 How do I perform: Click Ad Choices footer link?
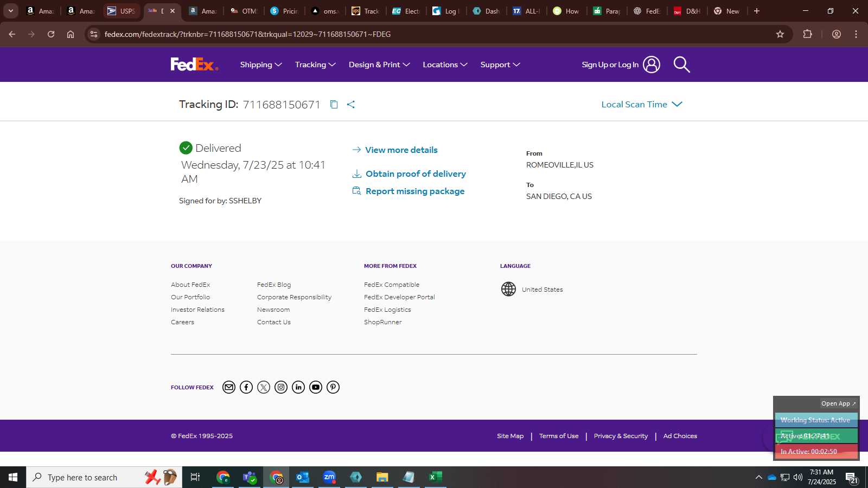pyautogui.click(x=680, y=436)
